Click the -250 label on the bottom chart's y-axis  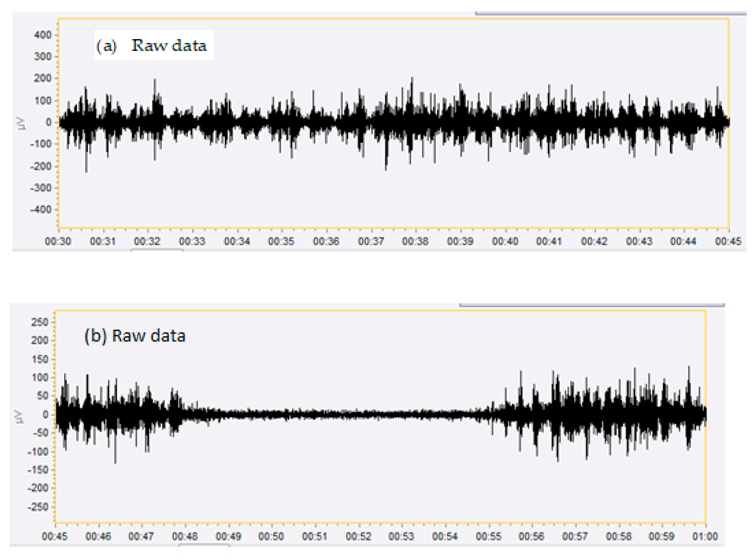(38, 507)
